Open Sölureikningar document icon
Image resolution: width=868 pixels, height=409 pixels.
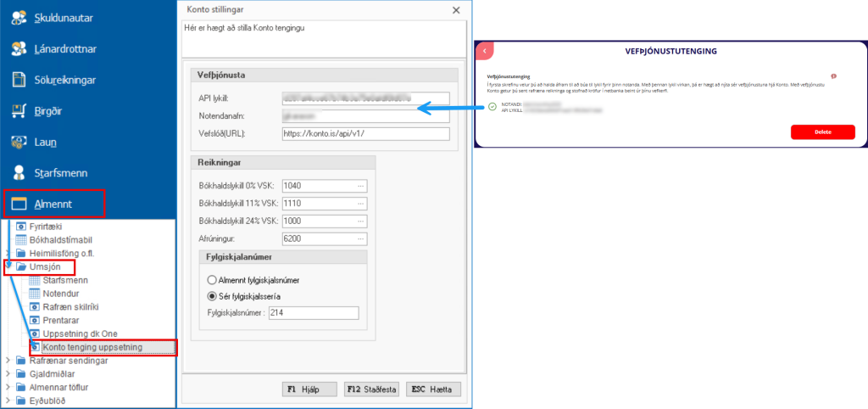point(19,80)
